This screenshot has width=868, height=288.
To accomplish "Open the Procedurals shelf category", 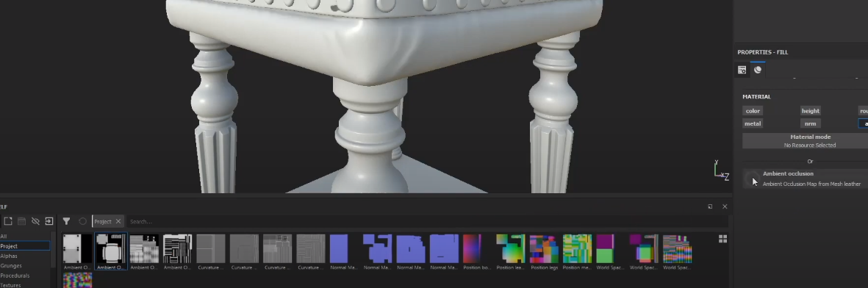I will [25, 276].
